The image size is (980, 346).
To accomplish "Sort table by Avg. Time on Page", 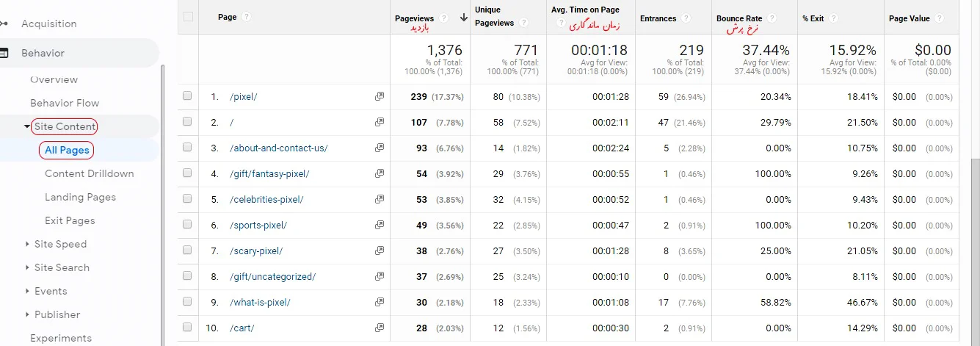I will click(584, 10).
